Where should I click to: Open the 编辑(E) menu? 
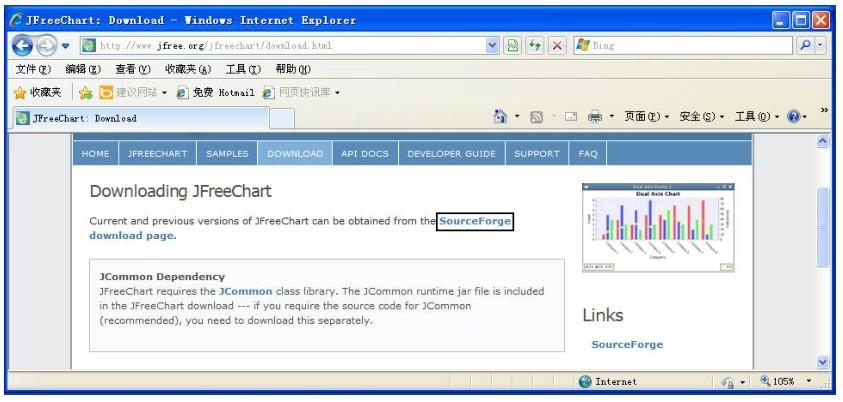83,69
